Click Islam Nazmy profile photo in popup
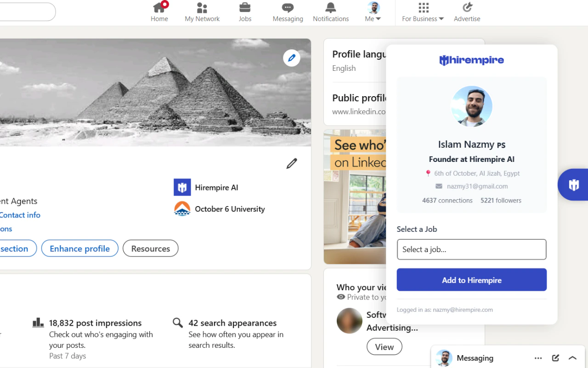 (472, 106)
